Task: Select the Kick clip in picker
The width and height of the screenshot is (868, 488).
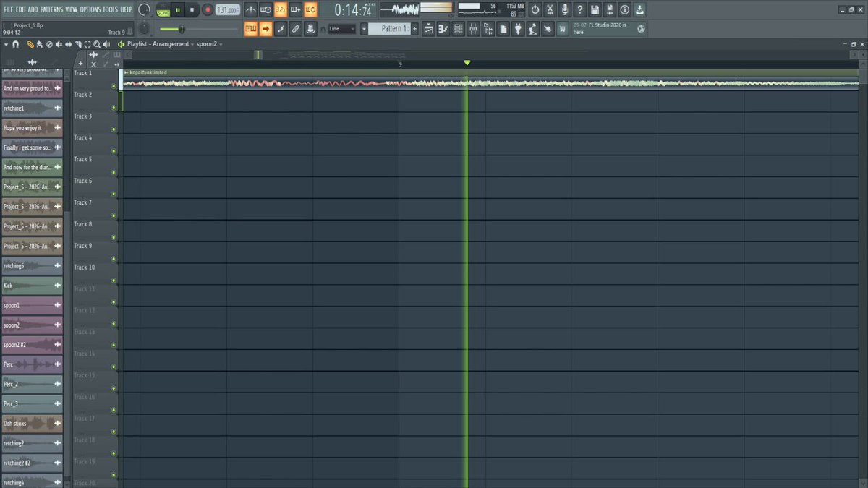Action: (x=31, y=286)
